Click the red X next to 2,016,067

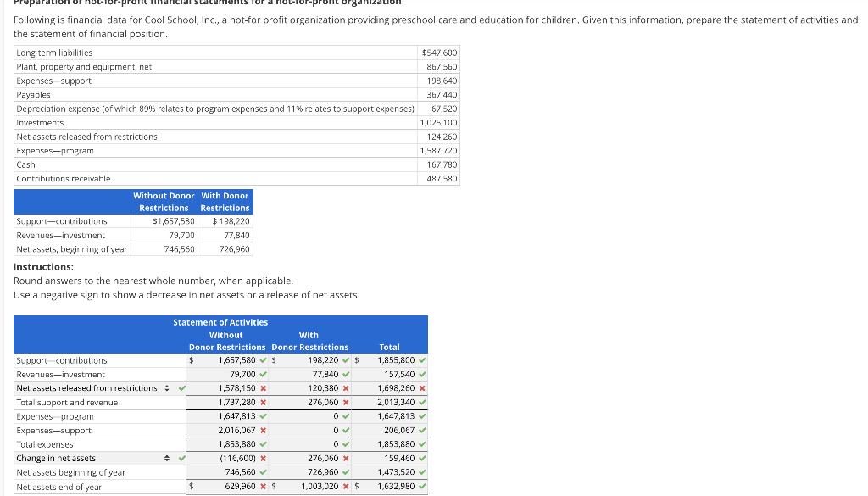coord(264,431)
